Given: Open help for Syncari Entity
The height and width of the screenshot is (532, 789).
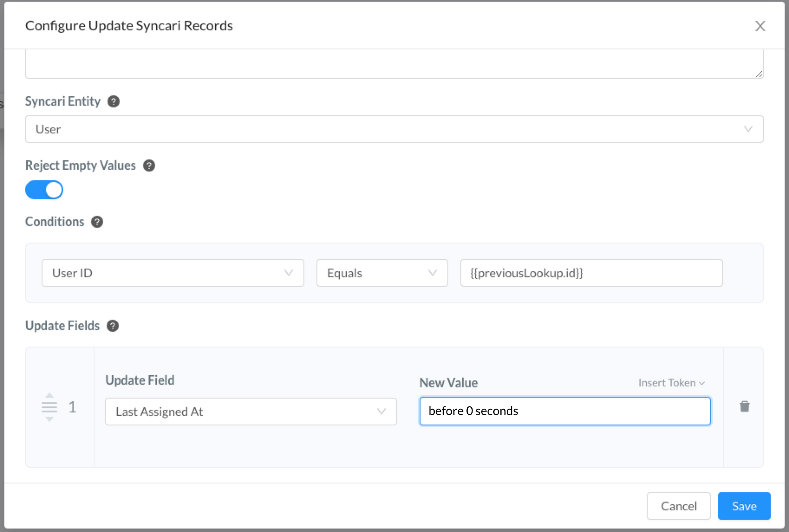Looking at the screenshot, I should coord(114,101).
